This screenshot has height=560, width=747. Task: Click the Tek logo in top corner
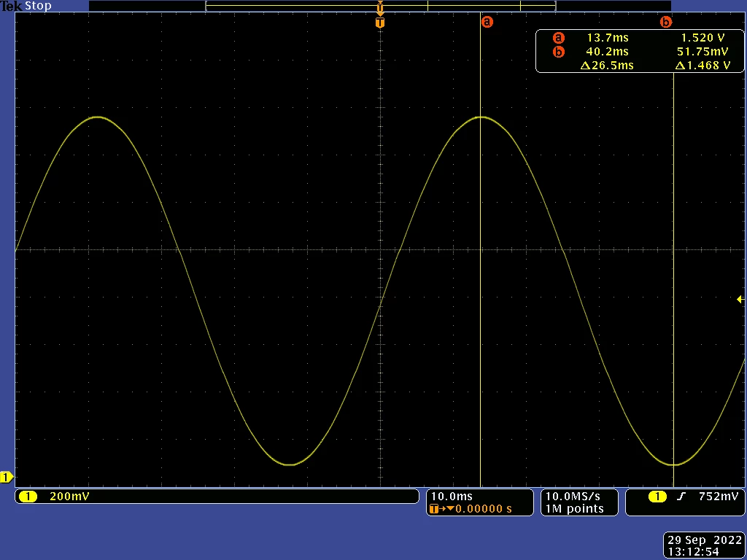coord(12,6)
